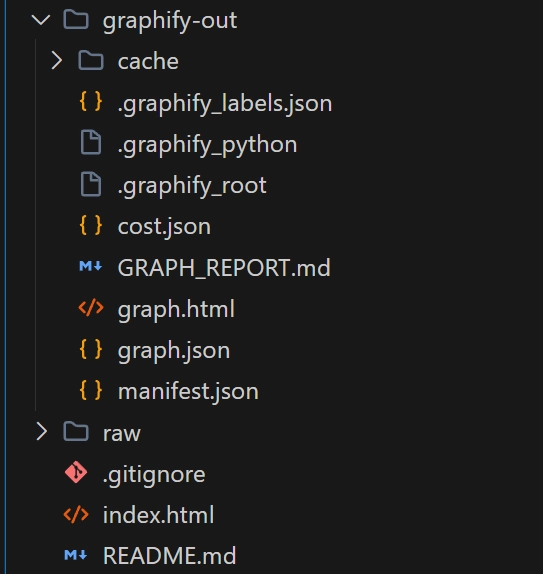Open the README.md file

coord(170,556)
